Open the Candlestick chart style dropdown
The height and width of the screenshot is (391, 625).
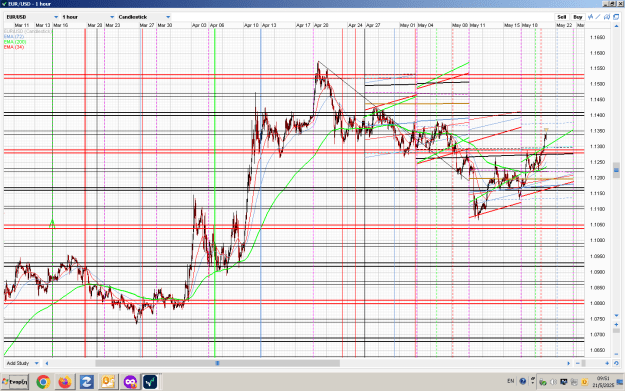point(144,17)
